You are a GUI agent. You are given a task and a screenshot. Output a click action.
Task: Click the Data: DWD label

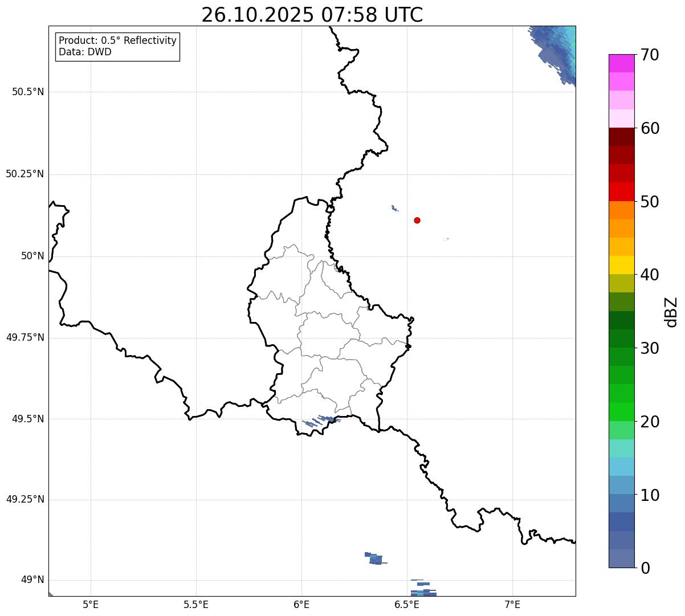[85, 52]
